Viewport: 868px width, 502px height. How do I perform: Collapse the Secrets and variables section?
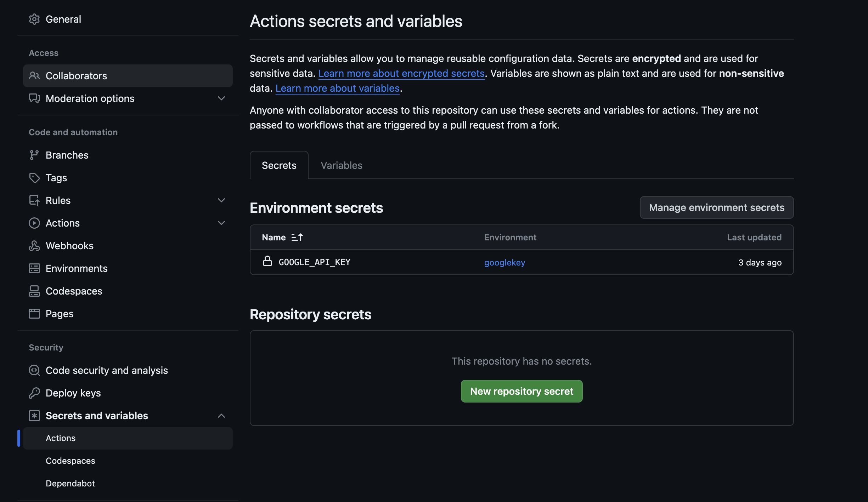pyautogui.click(x=221, y=416)
